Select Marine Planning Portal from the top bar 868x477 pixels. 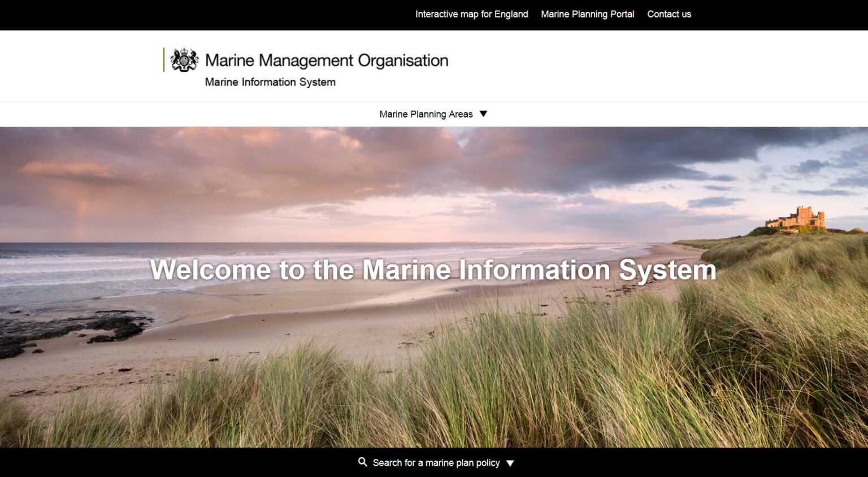click(588, 14)
